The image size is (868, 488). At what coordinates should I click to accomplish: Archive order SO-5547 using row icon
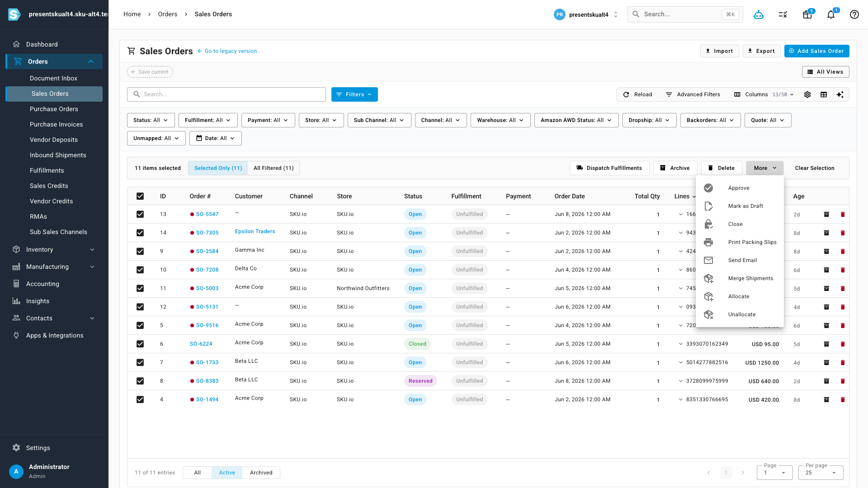click(x=826, y=214)
